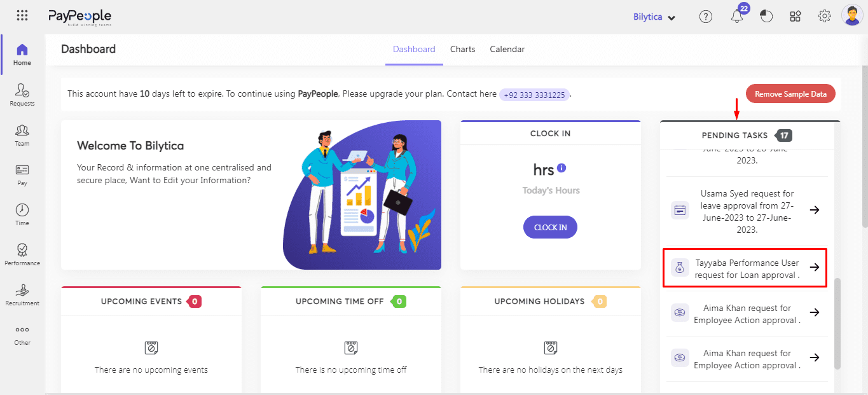Go to Requests in the sidebar
868x395 pixels.
22,94
